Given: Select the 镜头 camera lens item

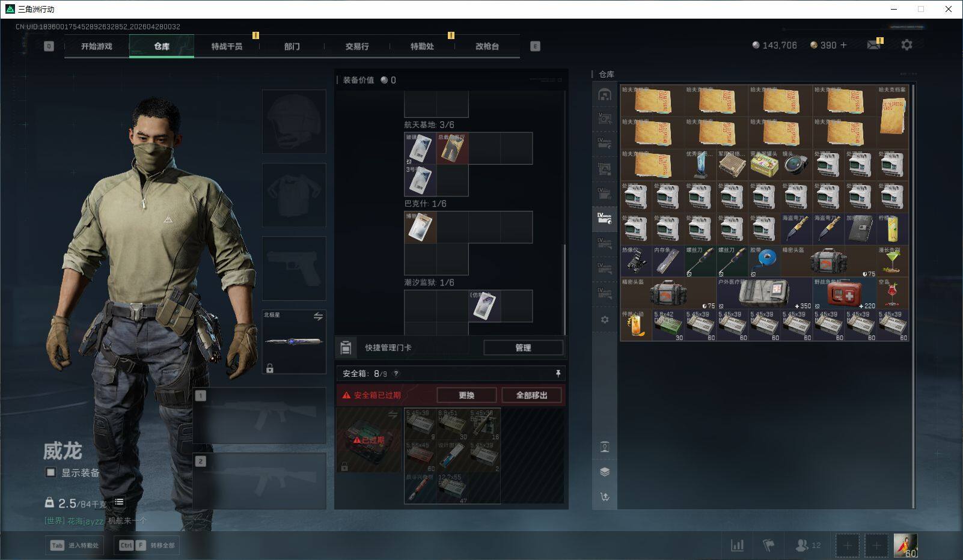Looking at the screenshot, I should tap(796, 165).
